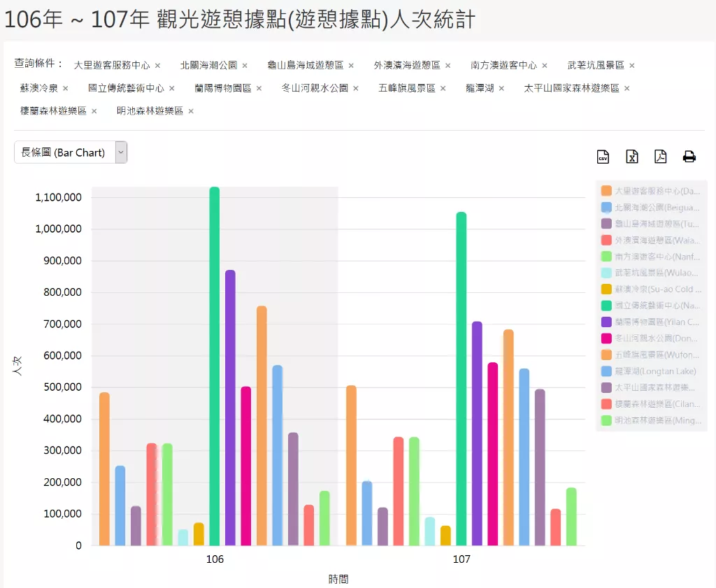Toggle the 外澳濱海遊憩區 series in the legend
Screen dimensions: 716x588
pyautogui.click(x=651, y=240)
